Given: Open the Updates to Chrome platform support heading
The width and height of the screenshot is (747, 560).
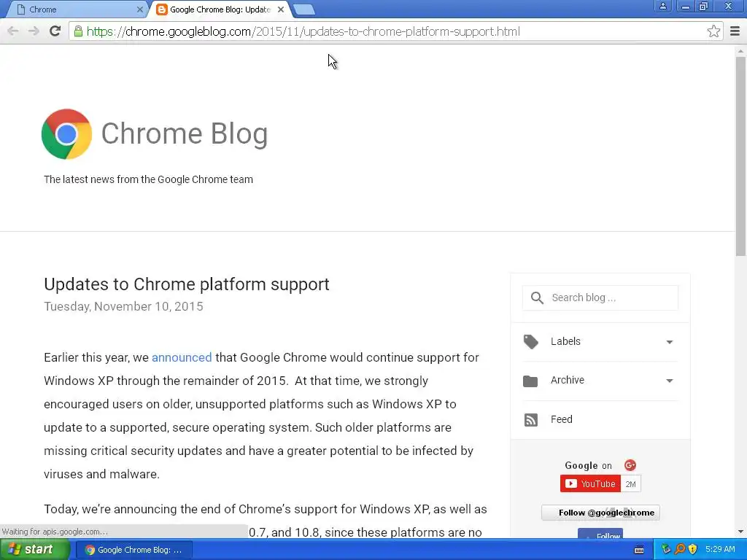Looking at the screenshot, I should click(x=186, y=284).
